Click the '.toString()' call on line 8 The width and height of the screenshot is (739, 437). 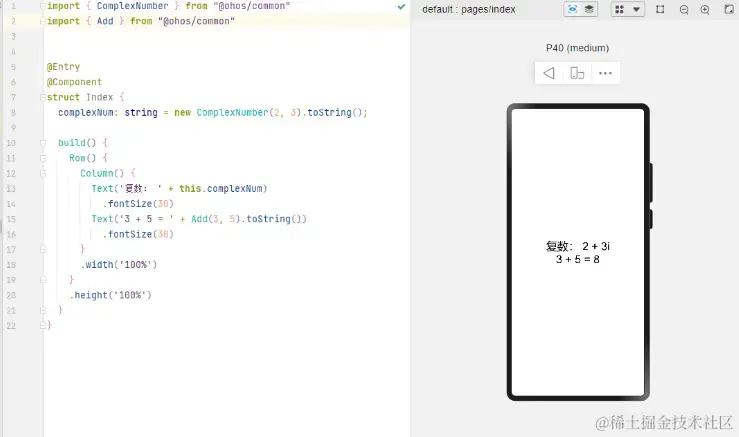(x=332, y=113)
